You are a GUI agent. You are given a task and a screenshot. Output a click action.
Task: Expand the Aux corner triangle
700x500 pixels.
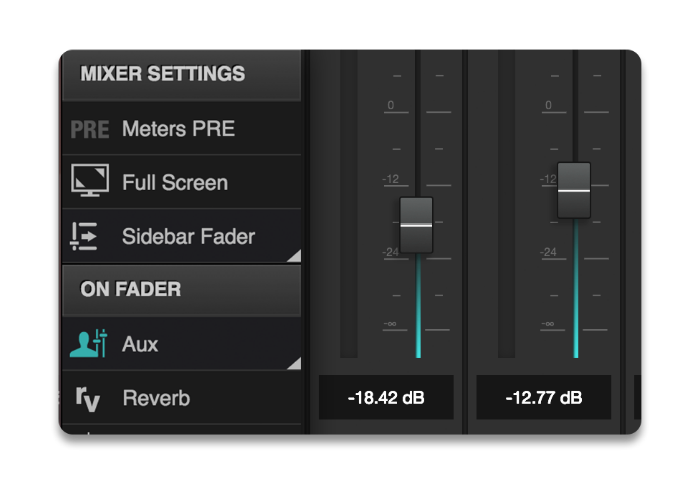[293, 363]
